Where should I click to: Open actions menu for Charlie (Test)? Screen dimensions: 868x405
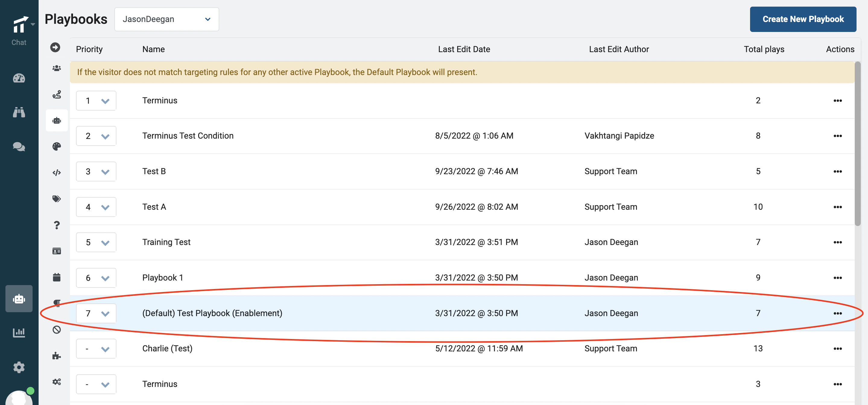pyautogui.click(x=838, y=349)
